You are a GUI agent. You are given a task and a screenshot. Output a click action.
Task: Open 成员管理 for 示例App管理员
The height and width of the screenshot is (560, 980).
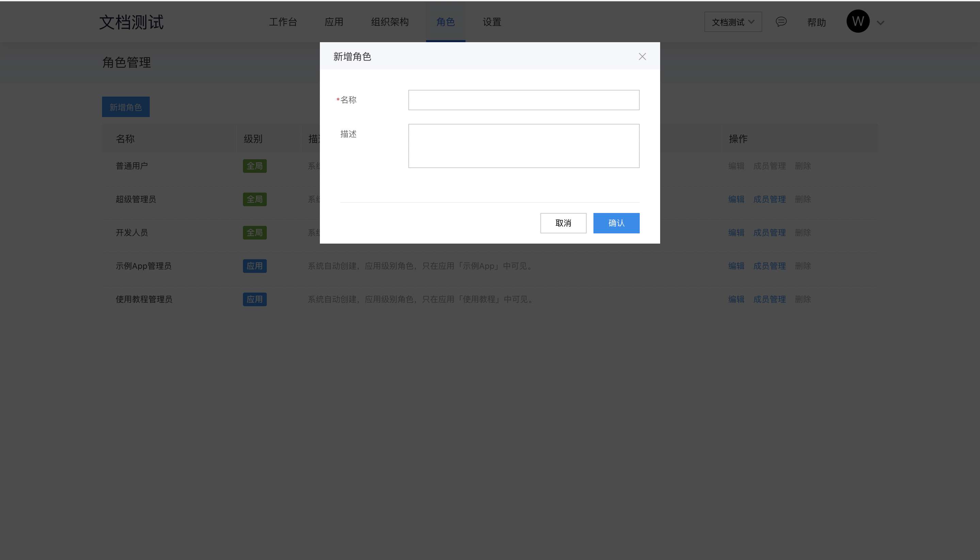coord(769,266)
